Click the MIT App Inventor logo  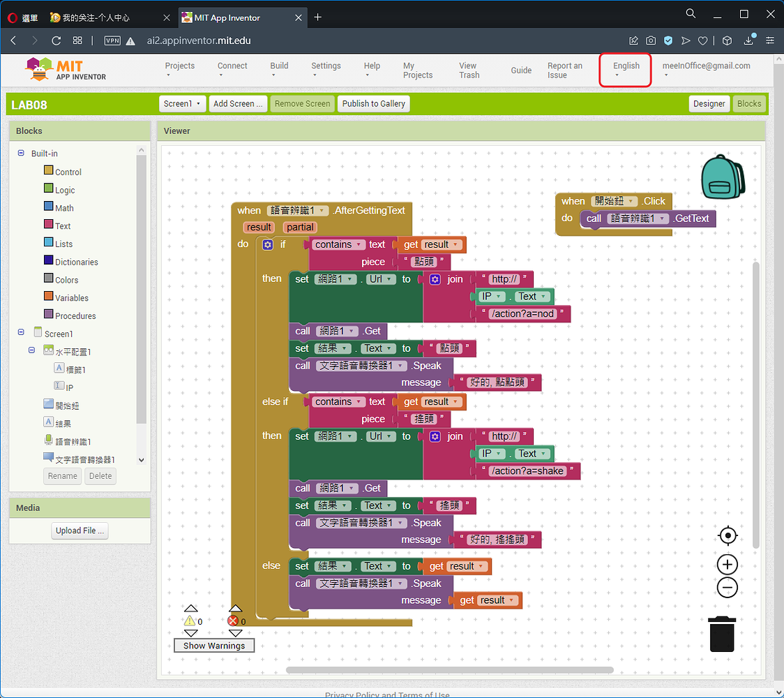(65, 69)
